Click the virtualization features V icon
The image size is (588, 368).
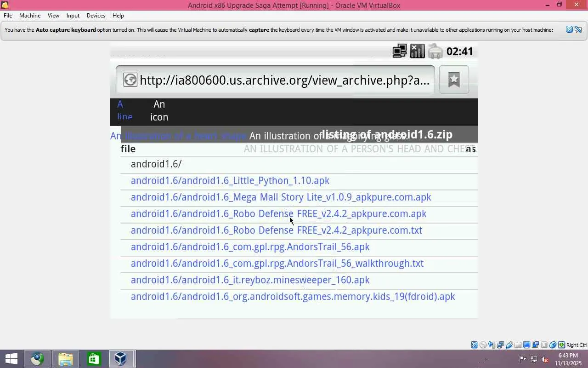point(544,345)
